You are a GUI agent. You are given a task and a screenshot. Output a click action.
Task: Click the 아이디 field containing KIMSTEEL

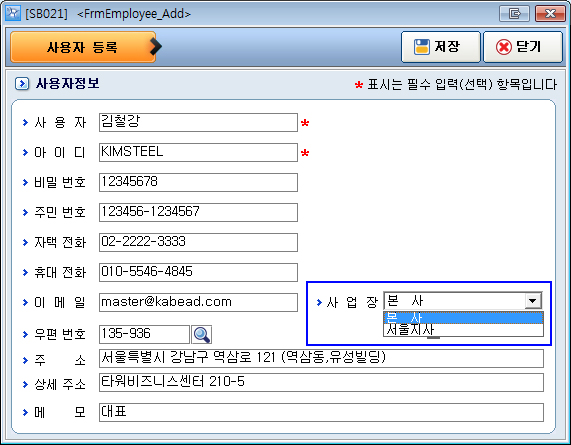(x=198, y=152)
